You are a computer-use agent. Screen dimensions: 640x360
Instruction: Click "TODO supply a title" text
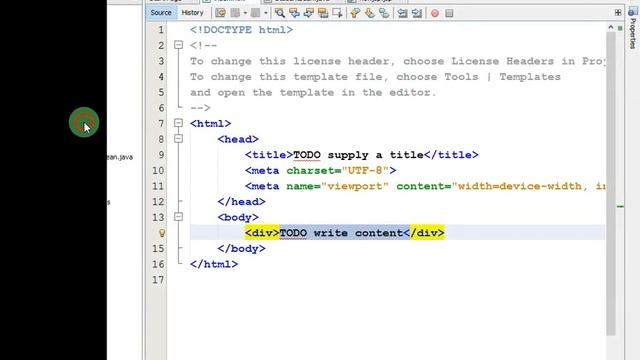click(358, 155)
